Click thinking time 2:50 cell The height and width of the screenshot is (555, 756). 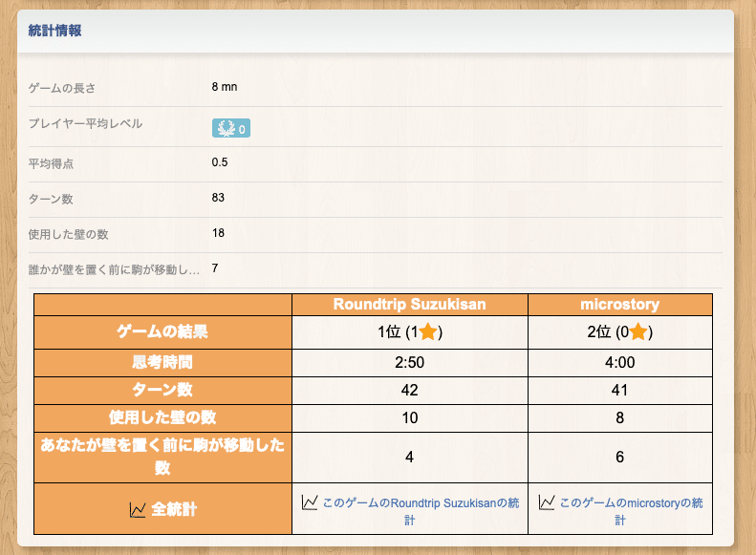[x=410, y=363]
